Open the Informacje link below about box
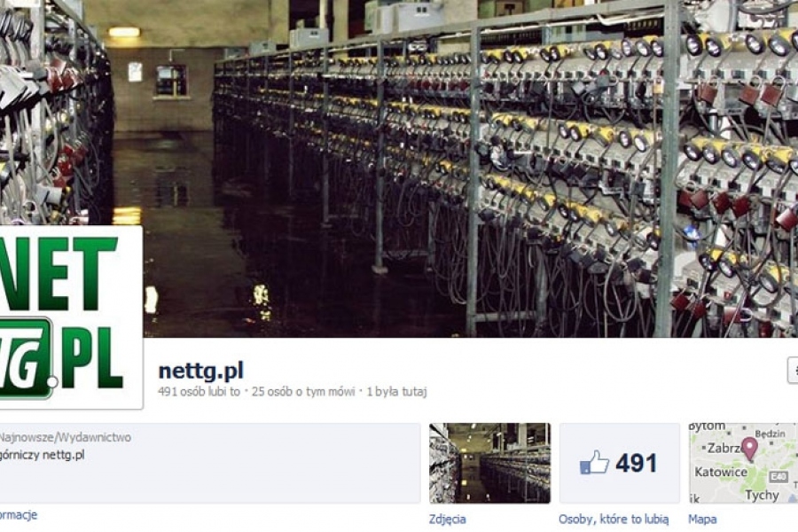The image size is (798, 532). click(x=19, y=514)
